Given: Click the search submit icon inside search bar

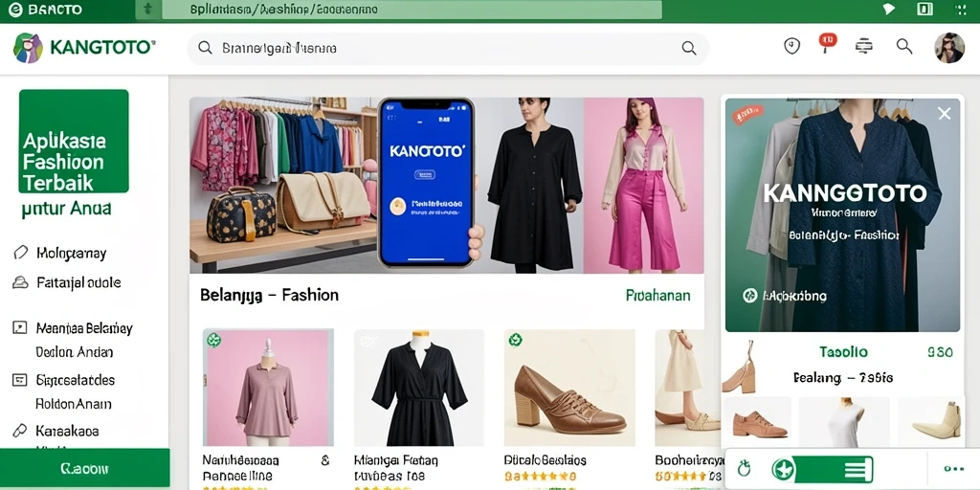Looking at the screenshot, I should point(689,48).
